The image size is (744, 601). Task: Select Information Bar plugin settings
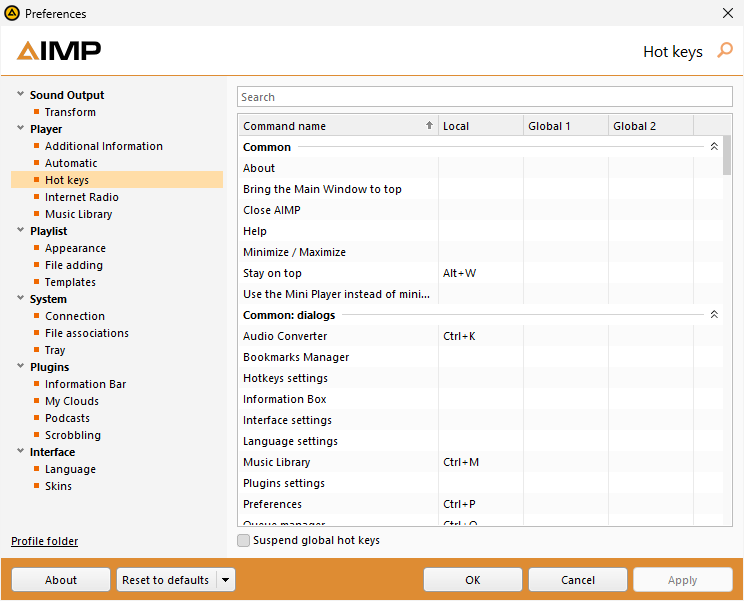[x=85, y=384]
